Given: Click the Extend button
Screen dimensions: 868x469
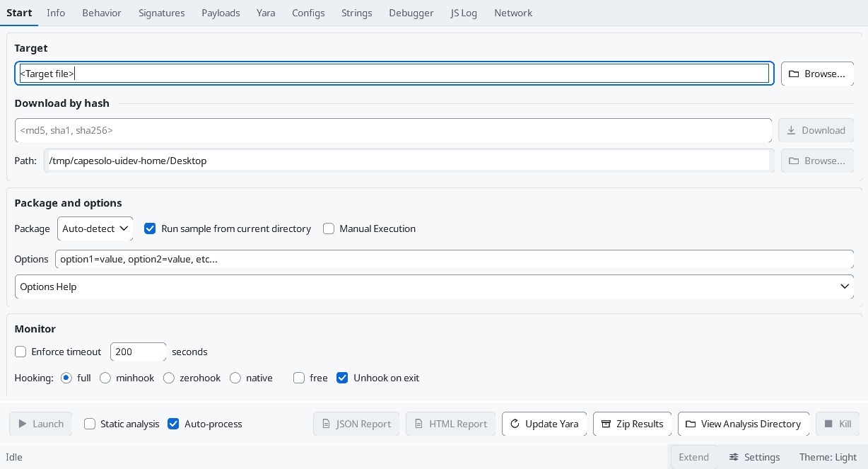Looking at the screenshot, I should click(x=693, y=457).
